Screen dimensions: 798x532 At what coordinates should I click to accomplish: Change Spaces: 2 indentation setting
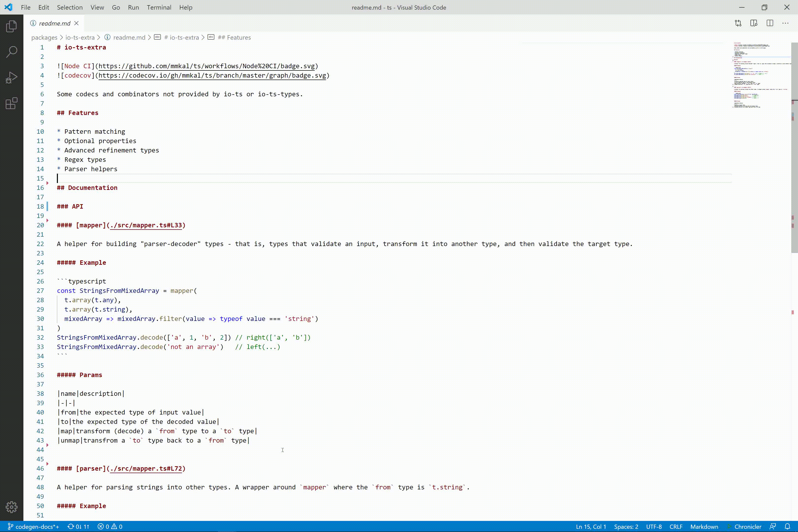[626, 527]
